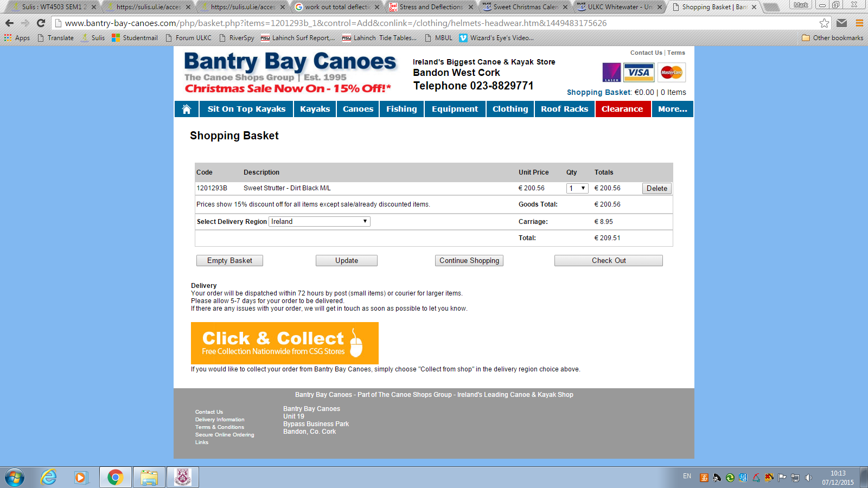Image resolution: width=868 pixels, height=488 pixels.
Task: Click Bantry Bay Canoes logo
Action: [x=290, y=72]
